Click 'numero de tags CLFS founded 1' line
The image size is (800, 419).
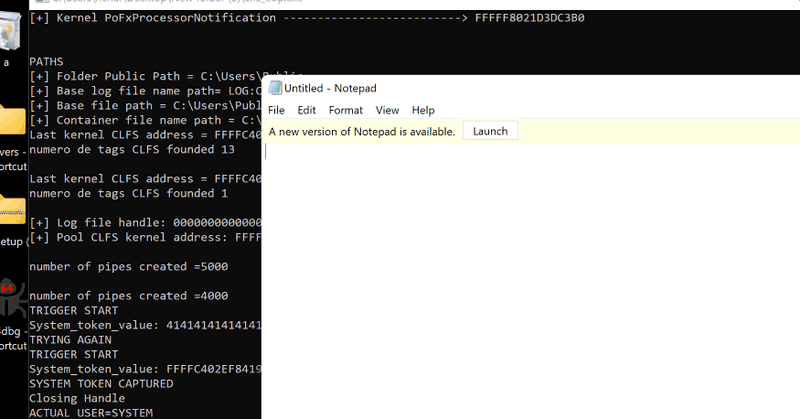tap(129, 193)
